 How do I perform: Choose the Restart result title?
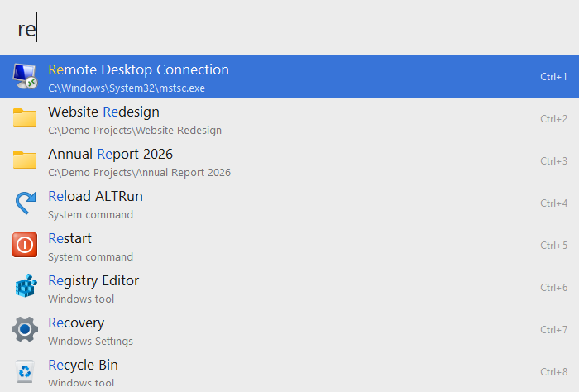[69, 238]
